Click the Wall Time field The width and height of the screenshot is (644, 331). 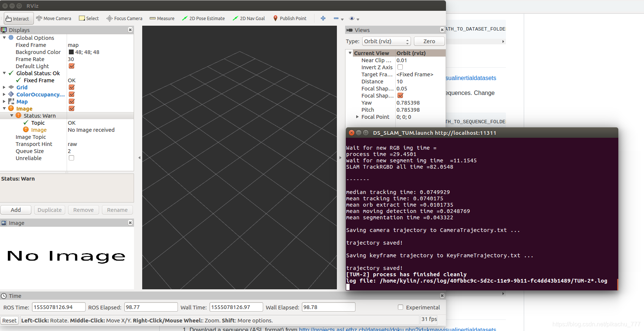click(236, 307)
